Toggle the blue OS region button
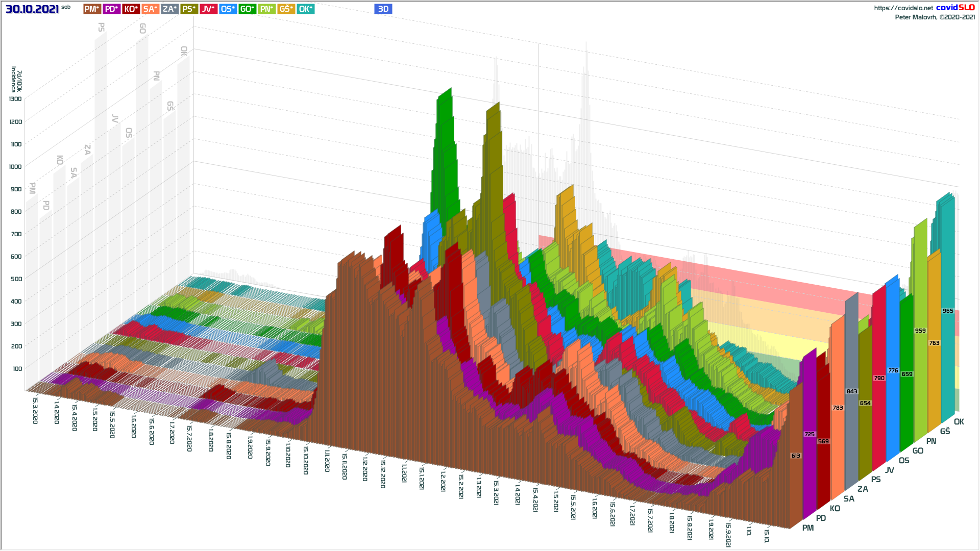The image size is (980, 551). click(x=228, y=9)
